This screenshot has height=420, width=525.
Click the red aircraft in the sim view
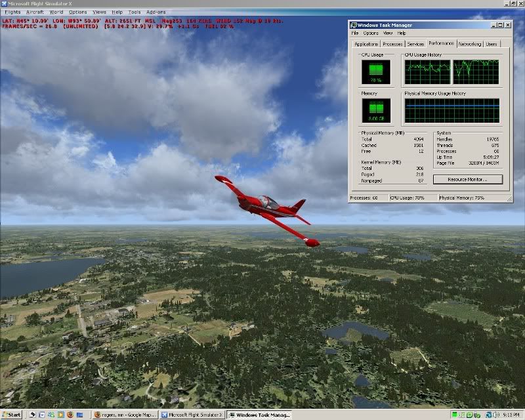tap(268, 211)
